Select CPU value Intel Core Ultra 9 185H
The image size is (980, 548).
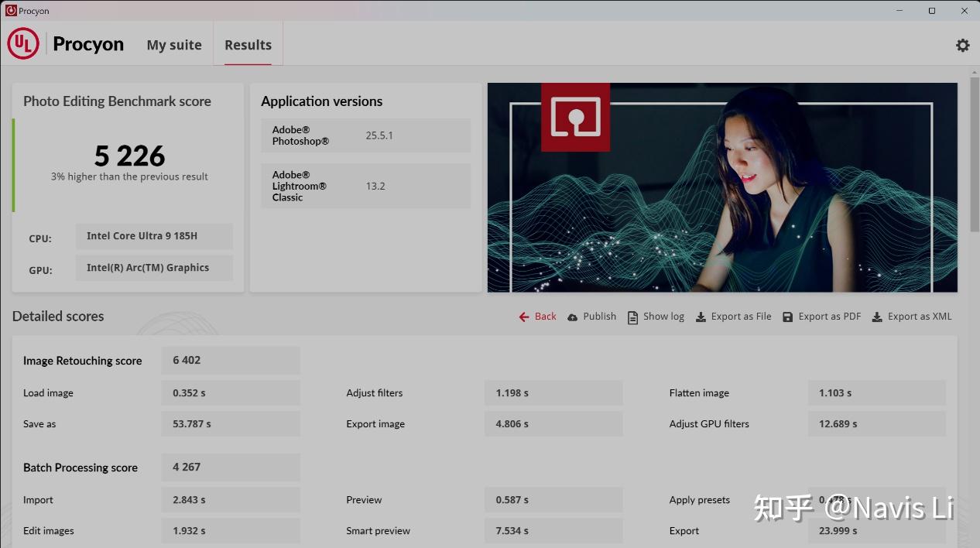click(154, 236)
